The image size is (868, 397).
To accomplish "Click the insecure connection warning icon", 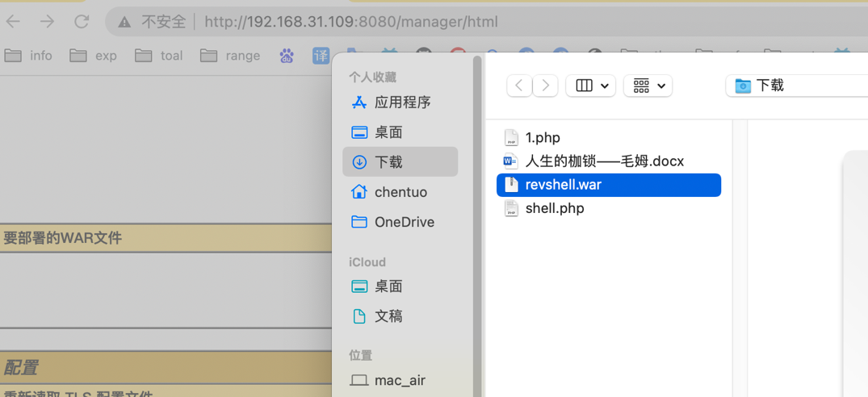I will tap(124, 22).
